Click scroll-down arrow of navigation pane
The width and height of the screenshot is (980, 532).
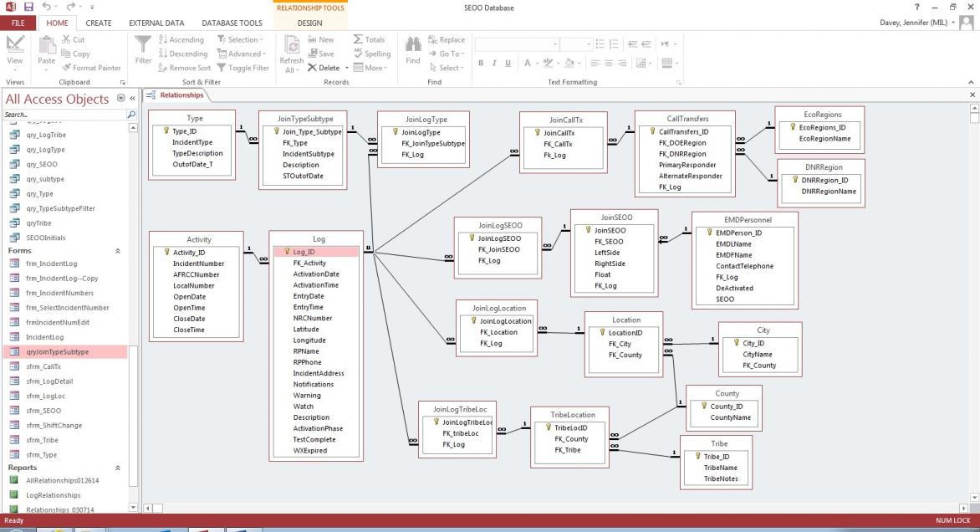tap(133, 508)
